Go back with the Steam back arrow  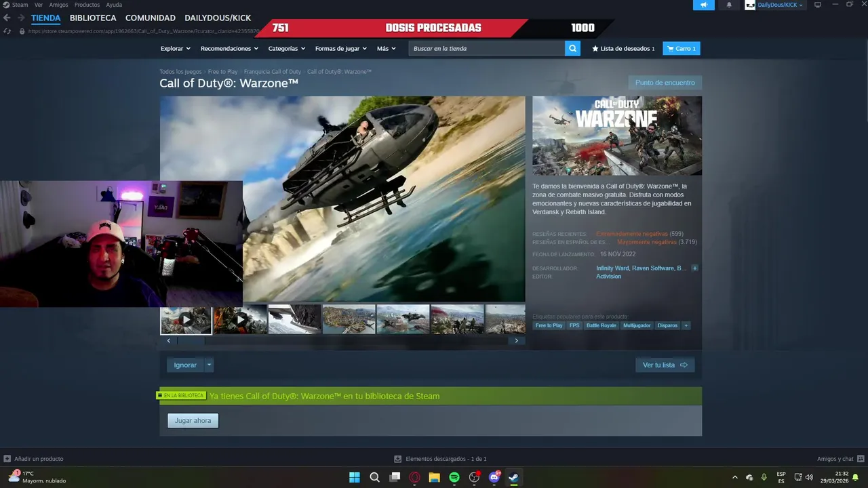[x=7, y=18]
